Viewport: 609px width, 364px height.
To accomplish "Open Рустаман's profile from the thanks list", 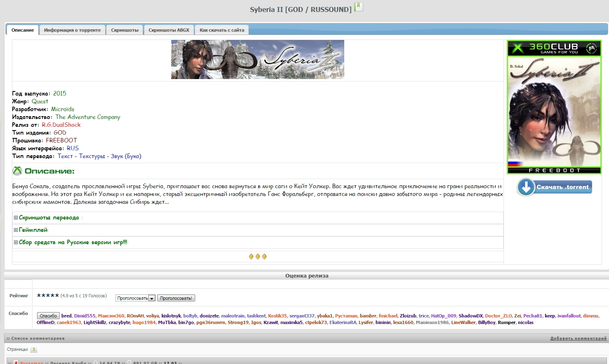I will tap(346, 316).
